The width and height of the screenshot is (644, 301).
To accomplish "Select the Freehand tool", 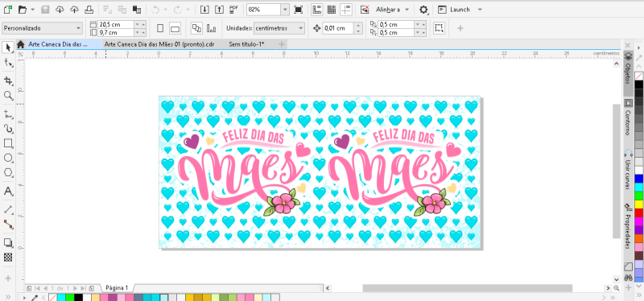I will [x=8, y=113].
